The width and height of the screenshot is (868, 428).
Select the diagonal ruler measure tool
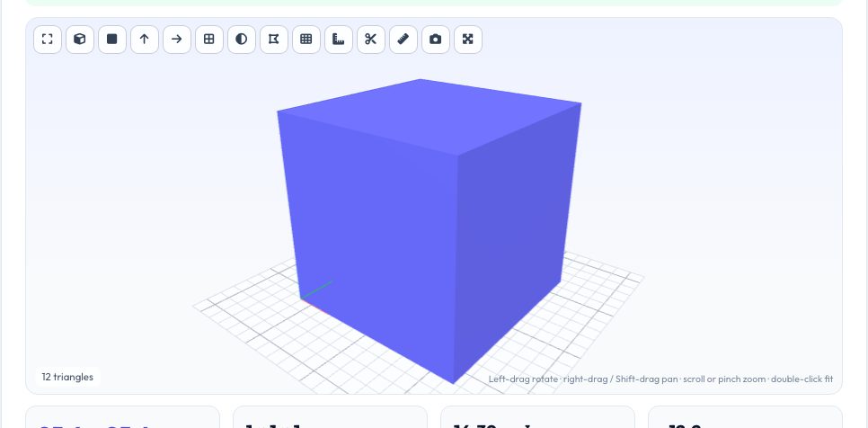[x=403, y=40]
